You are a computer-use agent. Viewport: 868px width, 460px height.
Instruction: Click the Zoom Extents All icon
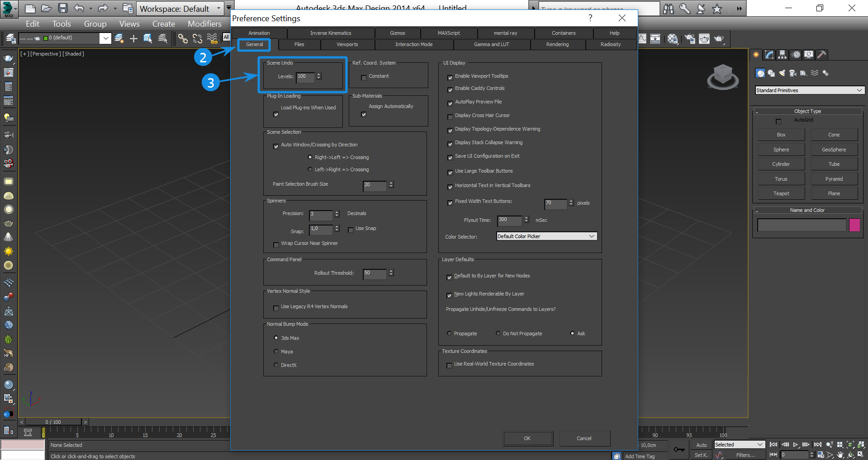(861, 445)
